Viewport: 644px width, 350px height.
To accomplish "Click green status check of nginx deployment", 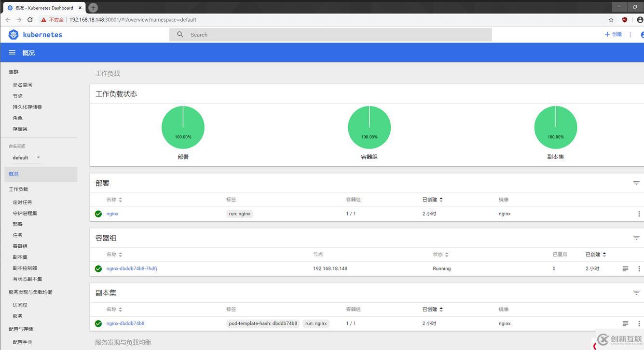I will coord(98,214).
